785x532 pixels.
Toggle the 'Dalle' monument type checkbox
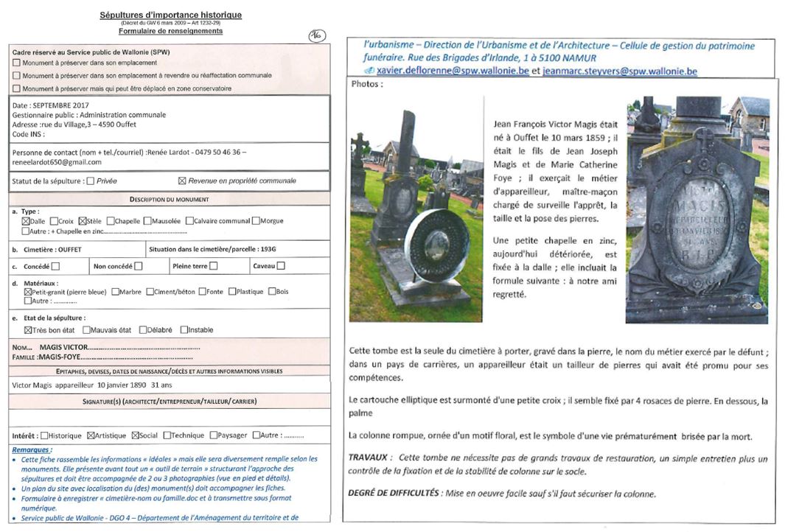27,220
